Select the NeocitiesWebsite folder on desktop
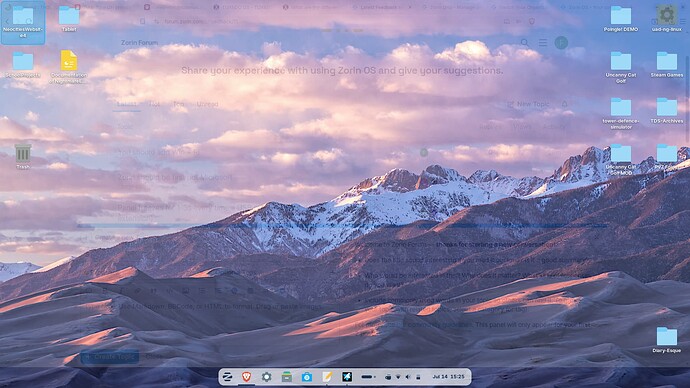Screen dimensions: 690x388 (23, 22)
